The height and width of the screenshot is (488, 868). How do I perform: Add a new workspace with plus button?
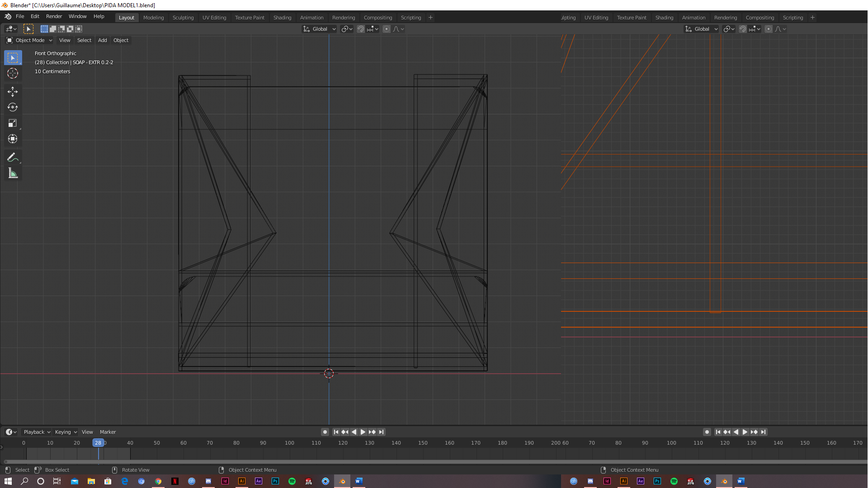430,18
